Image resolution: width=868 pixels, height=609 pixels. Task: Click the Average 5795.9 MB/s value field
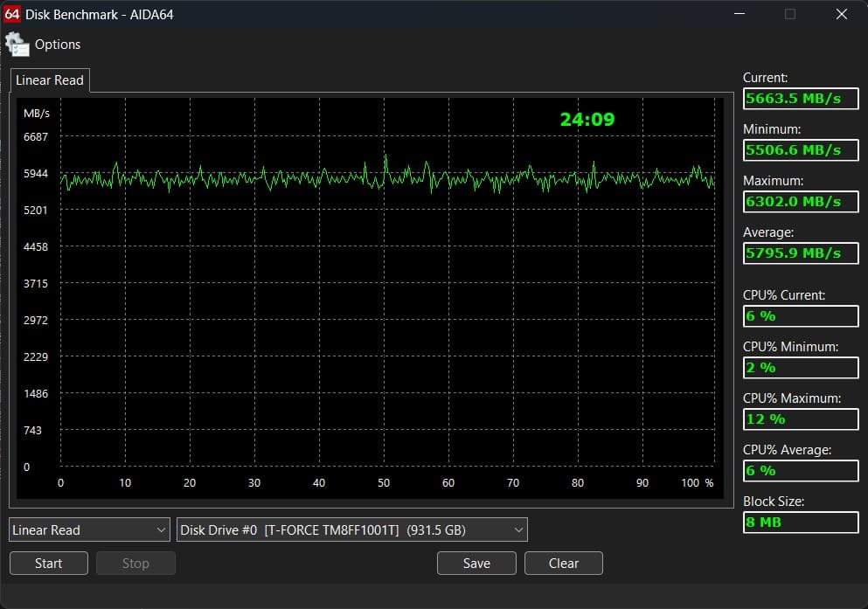pyautogui.click(x=801, y=253)
